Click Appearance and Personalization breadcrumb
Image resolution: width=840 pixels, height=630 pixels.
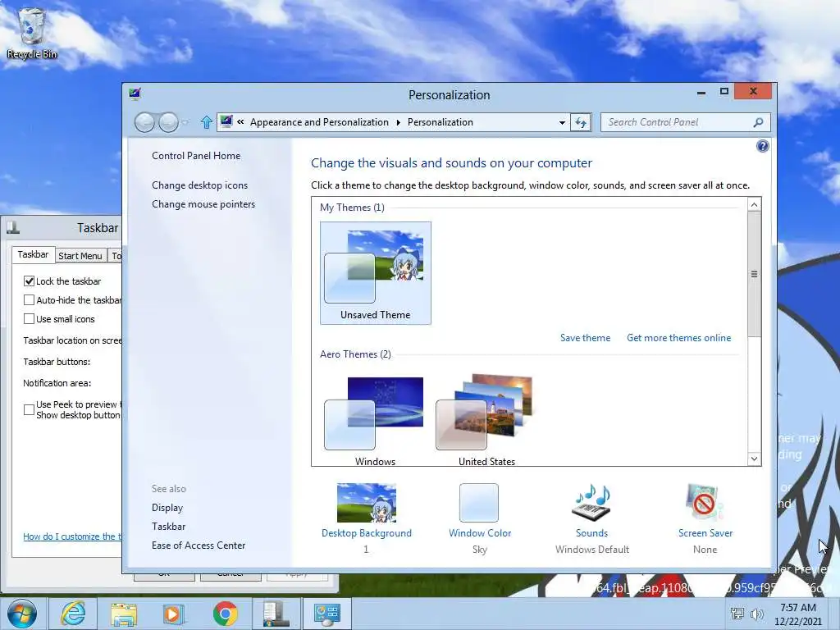319,122
